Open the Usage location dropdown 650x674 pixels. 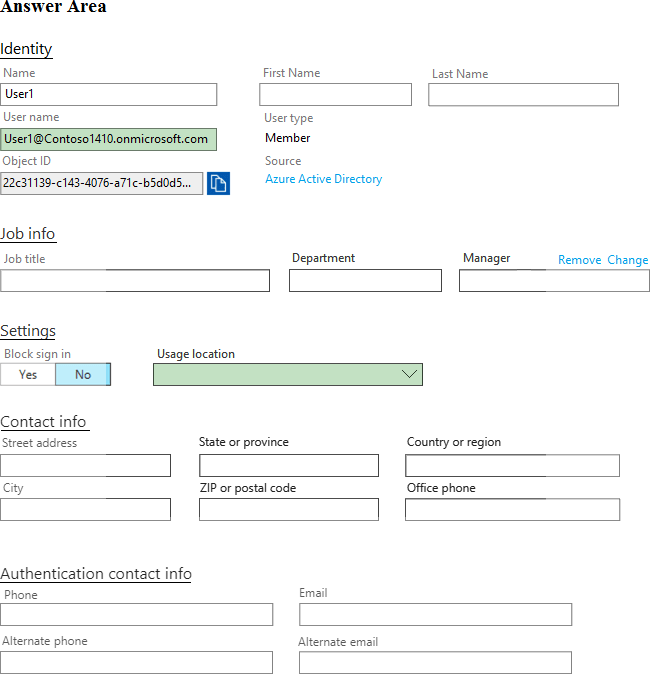click(288, 374)
